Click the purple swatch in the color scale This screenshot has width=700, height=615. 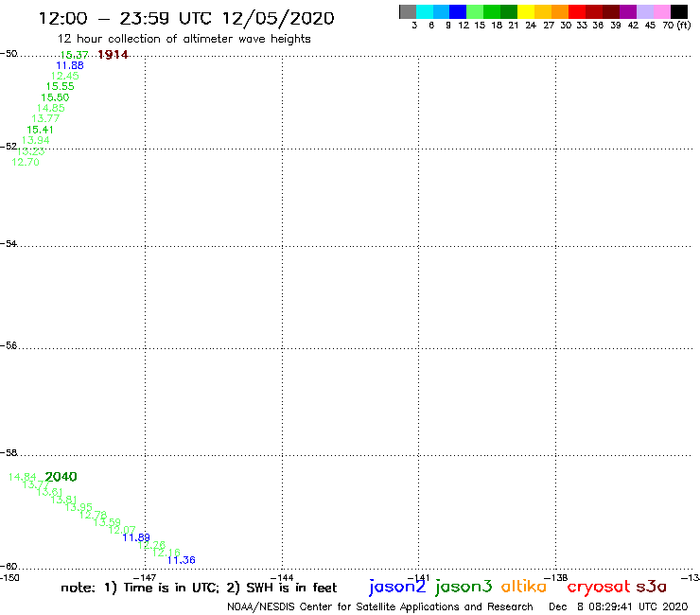(x=628, y=11)
